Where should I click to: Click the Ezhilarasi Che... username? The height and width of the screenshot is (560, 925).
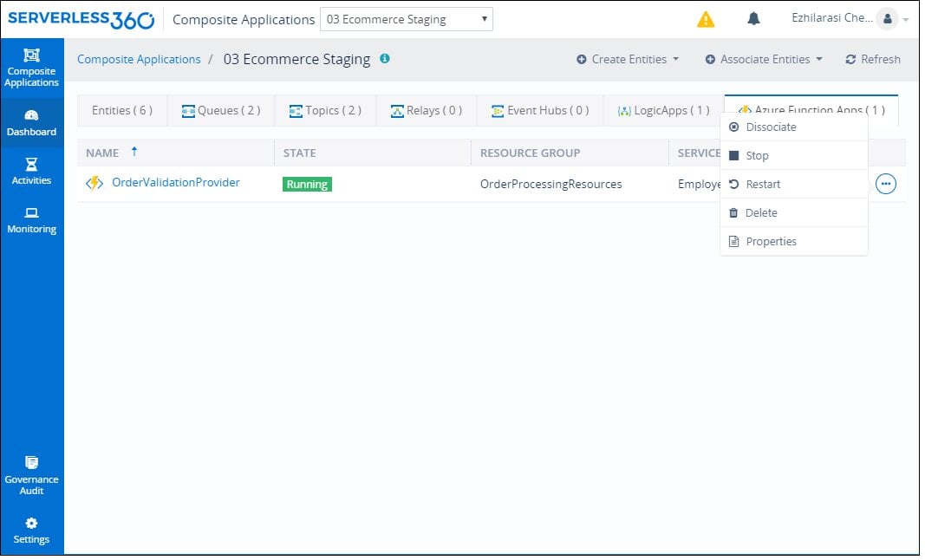831,17
